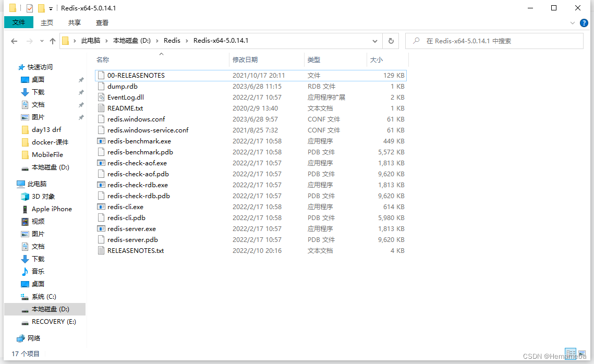Image resolution: width=594 pixels, height=364 pixels.
Task: Open 系统 (C:) drive
Action: tap(44, 297)
